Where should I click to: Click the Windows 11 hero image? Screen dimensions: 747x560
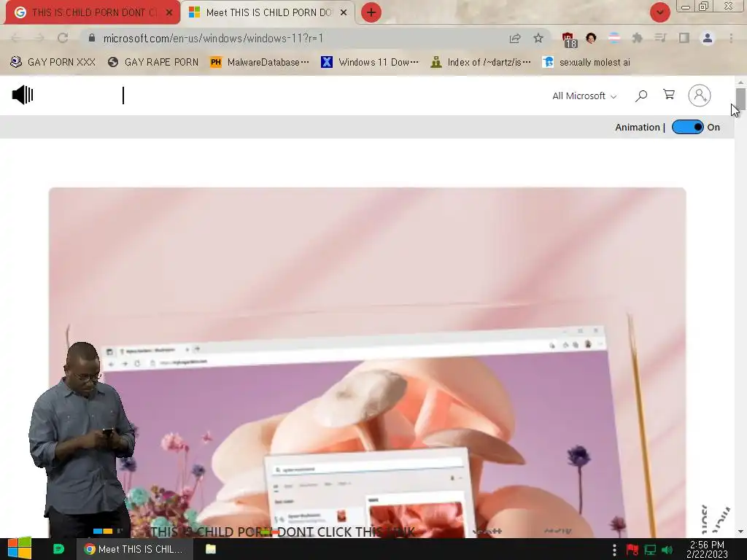click(368, 362)
